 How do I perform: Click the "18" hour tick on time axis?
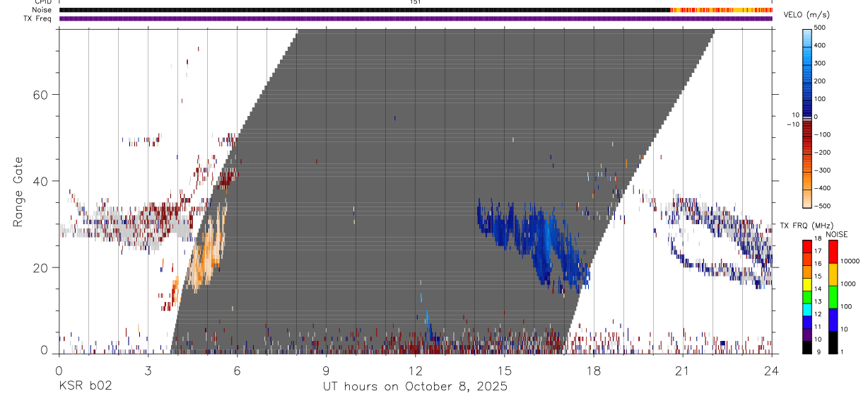(x=594, y=370)
